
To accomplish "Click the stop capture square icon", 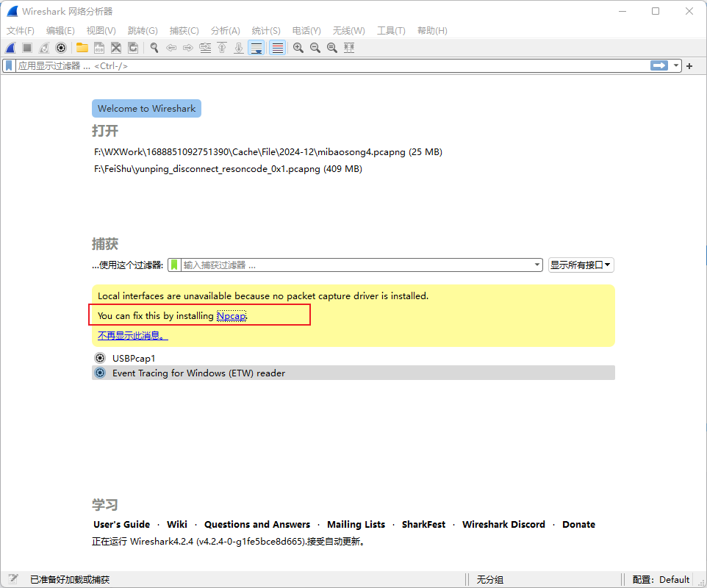I will click(27, 48).
